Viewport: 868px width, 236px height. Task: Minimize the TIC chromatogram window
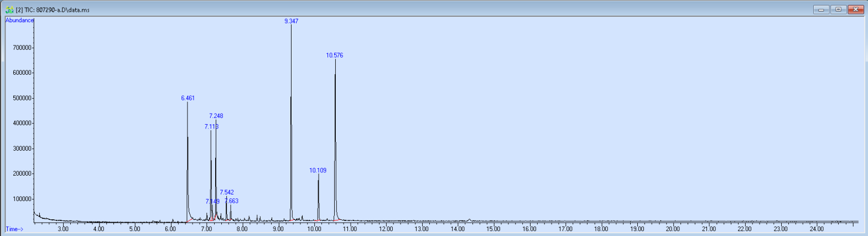click(x=821, y=9)
